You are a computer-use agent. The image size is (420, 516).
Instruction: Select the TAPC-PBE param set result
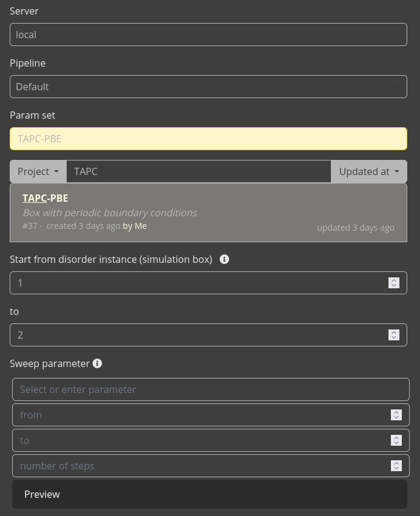(x=208, y=212)
